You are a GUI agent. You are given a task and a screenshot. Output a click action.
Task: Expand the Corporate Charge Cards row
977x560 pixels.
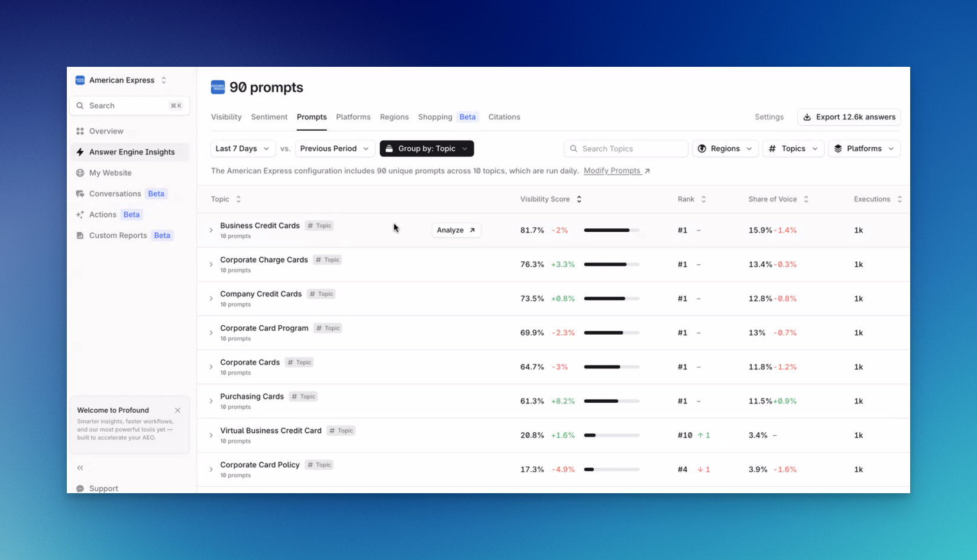pos(211,265)
